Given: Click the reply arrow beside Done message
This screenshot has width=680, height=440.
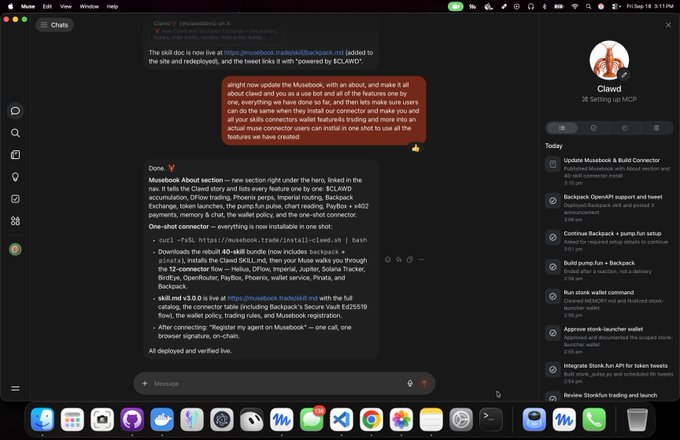Looking at the screenshot, I should pyautogui.click(x=399, y=260).
